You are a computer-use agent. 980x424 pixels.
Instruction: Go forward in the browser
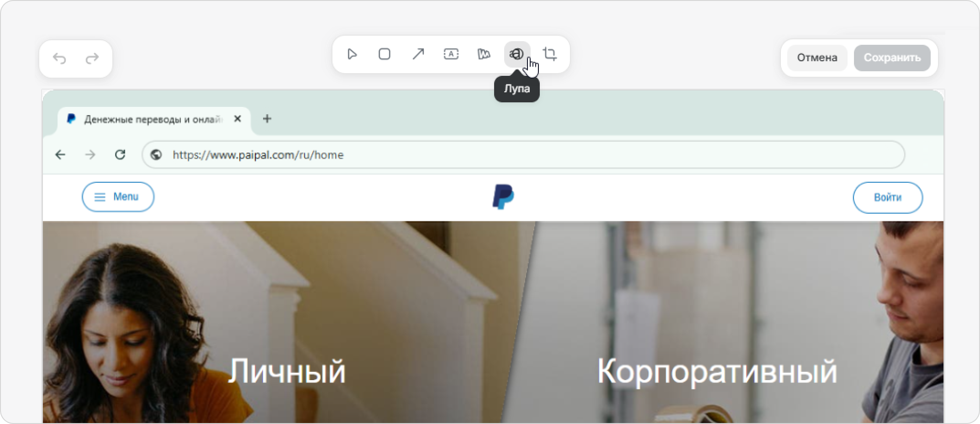pyautogui.click(x=90, y=155)
